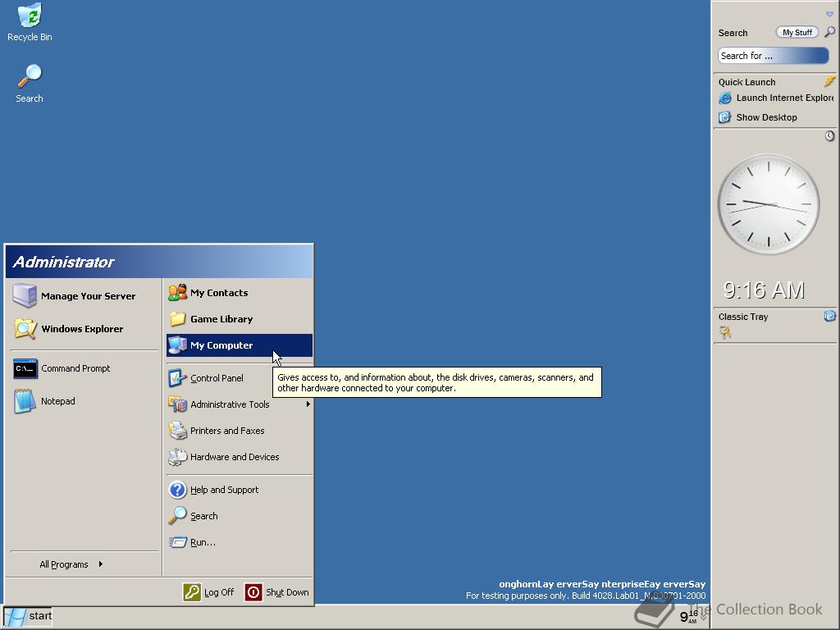Click the Show Desktop icon in sidebar
Image resolution: width=840 pixels, height=630 pixels.
pos(725,117)
